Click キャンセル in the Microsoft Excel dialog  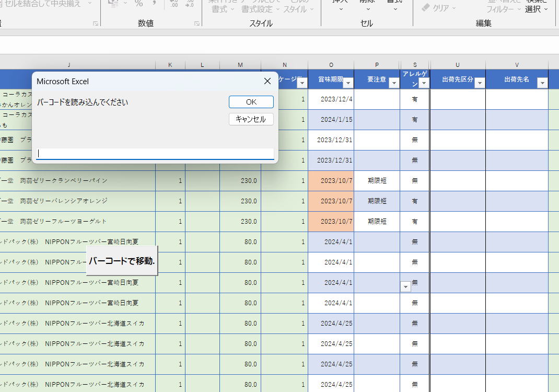point(251,119)
